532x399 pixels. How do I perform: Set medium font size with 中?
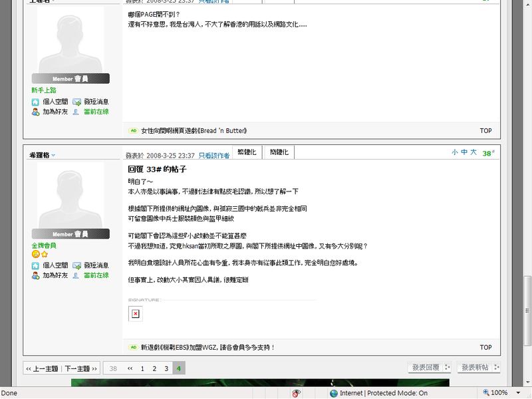464,152
